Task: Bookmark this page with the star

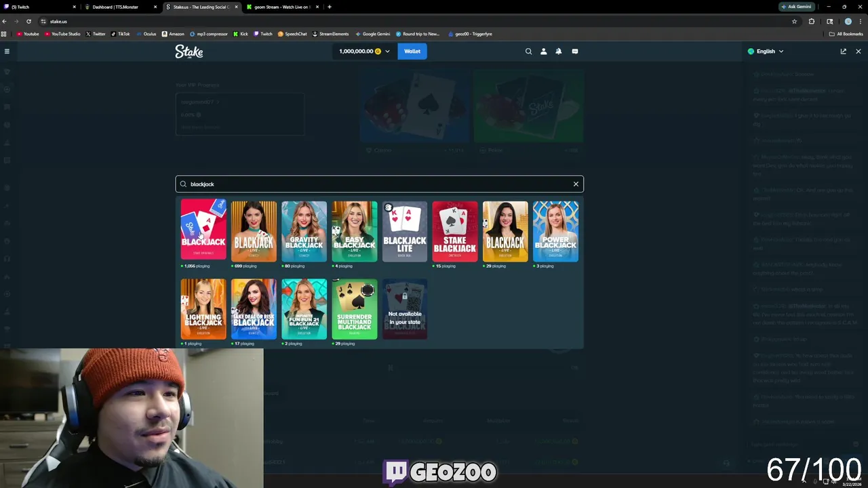Action: 794,21
